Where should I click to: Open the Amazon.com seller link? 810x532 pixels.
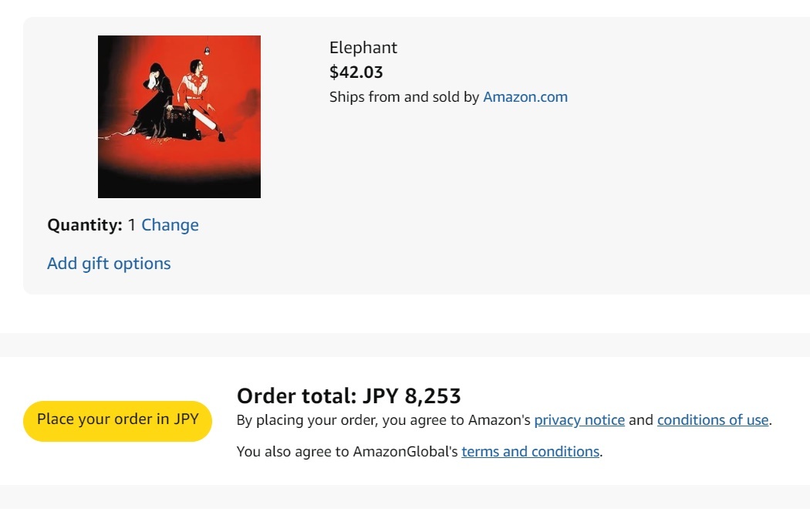[x=525, y=97]
